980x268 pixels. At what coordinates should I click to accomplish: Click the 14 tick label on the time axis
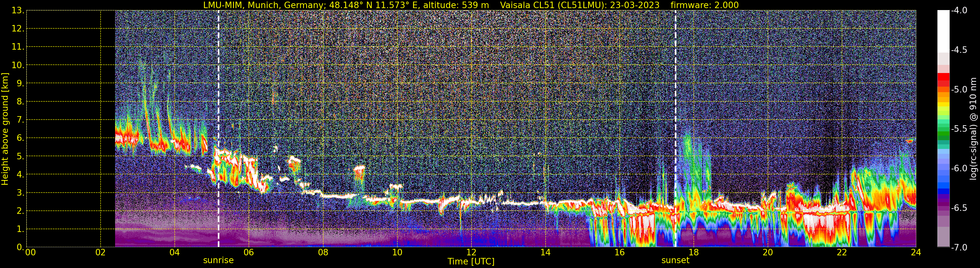pos(545,252)
